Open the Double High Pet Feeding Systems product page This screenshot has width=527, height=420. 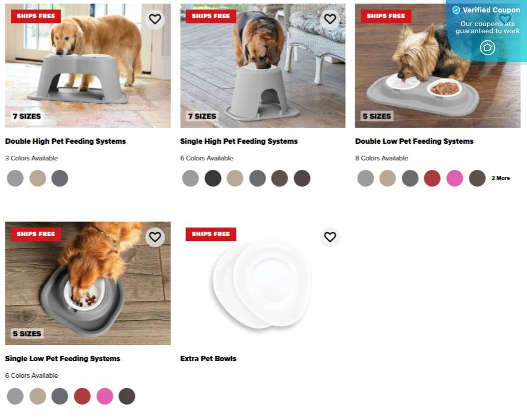(65, 141)
